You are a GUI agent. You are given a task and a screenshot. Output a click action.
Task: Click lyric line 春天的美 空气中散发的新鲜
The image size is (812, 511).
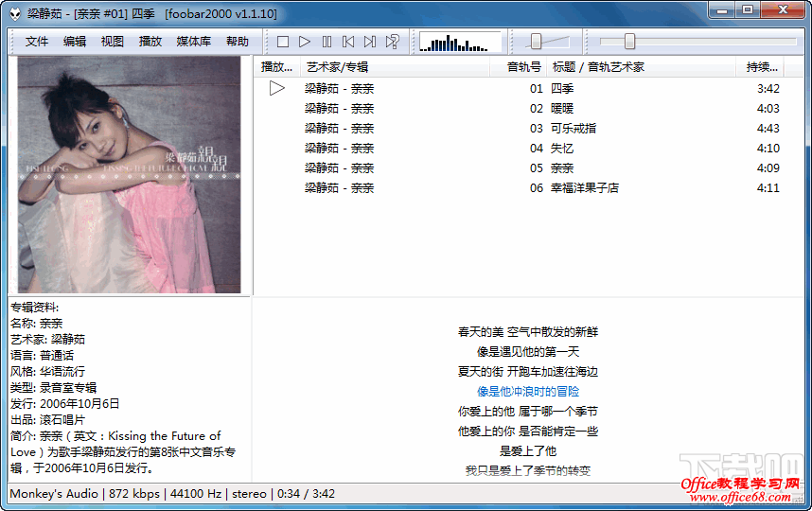tap(528, 332)
